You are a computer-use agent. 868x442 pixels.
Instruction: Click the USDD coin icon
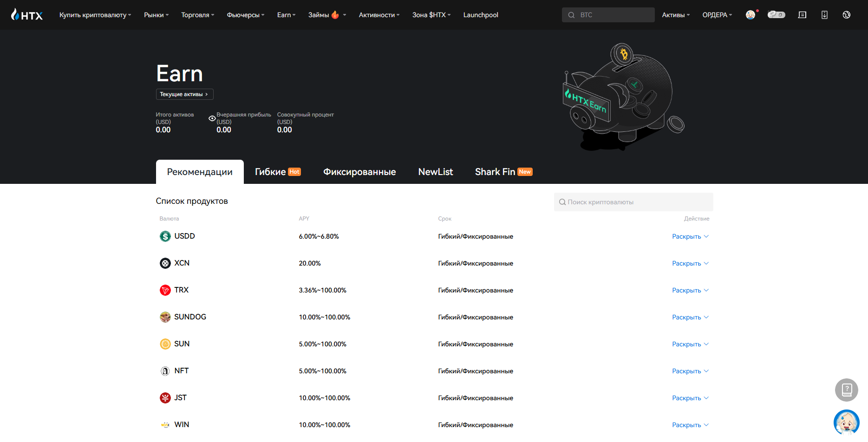(x=165, y=236)
